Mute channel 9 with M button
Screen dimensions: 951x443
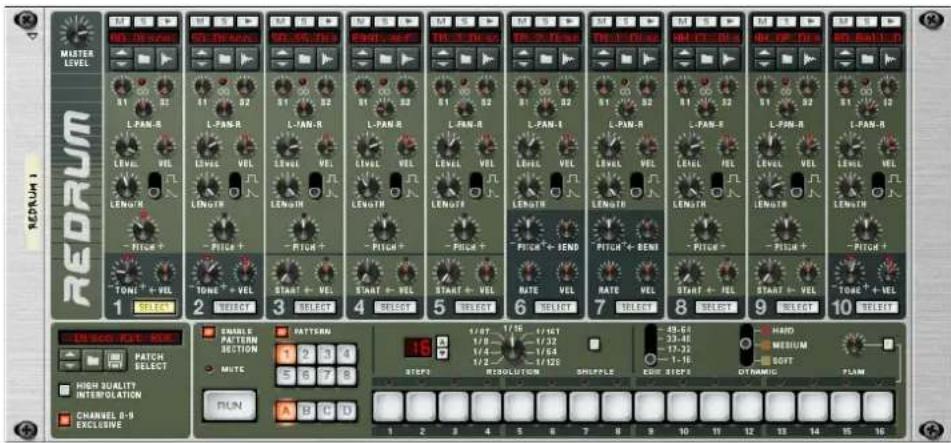point(762,21)
